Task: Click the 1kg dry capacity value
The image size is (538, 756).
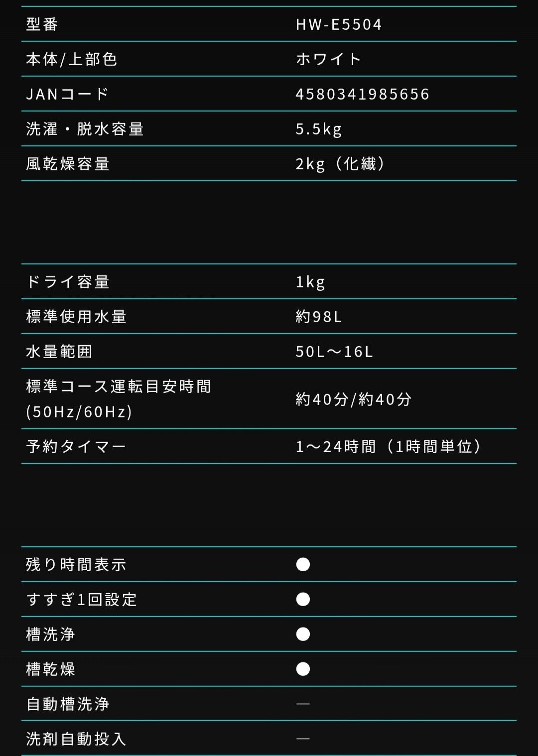Action: [310, 282]
